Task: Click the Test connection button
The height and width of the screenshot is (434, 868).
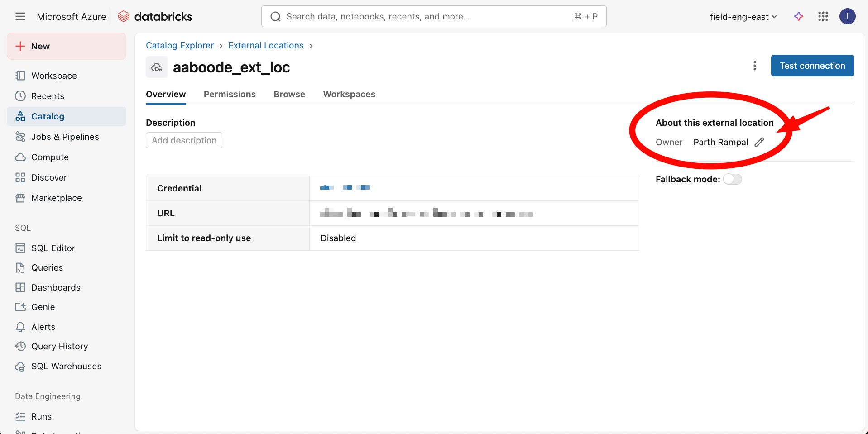Action: (x=812, y=66)
